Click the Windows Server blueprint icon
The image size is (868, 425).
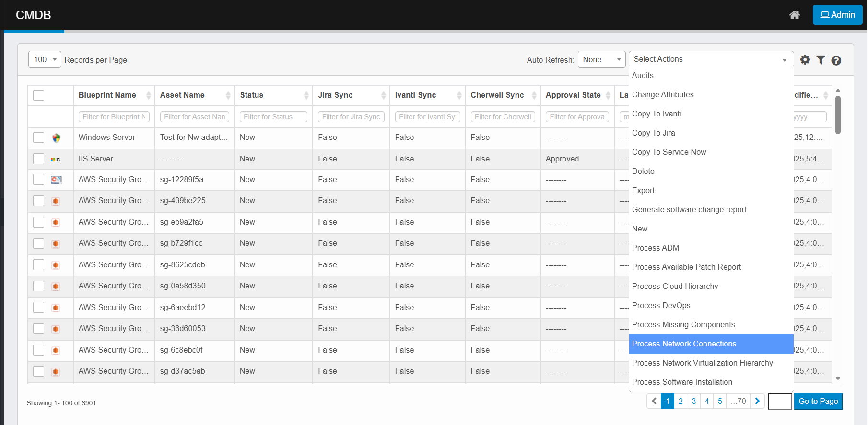56,138
